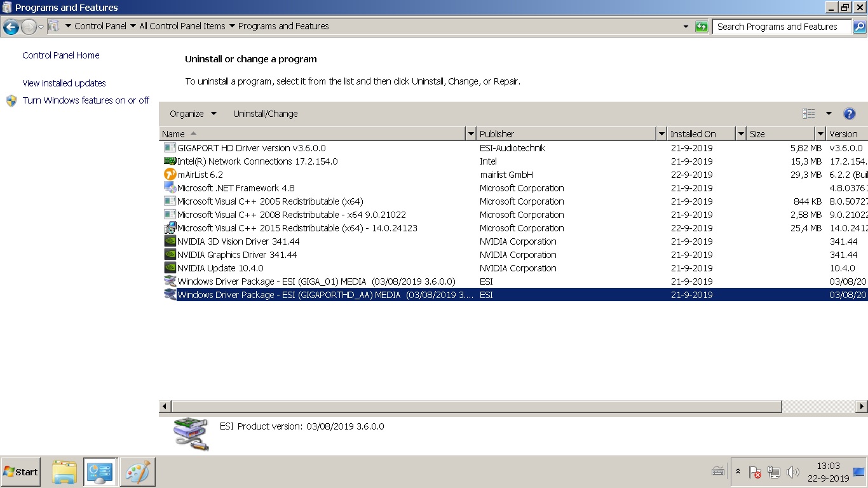This screenshot has width=868, height=488.
Task: Open the View installed updates link
Action: (x=64, y=83)
